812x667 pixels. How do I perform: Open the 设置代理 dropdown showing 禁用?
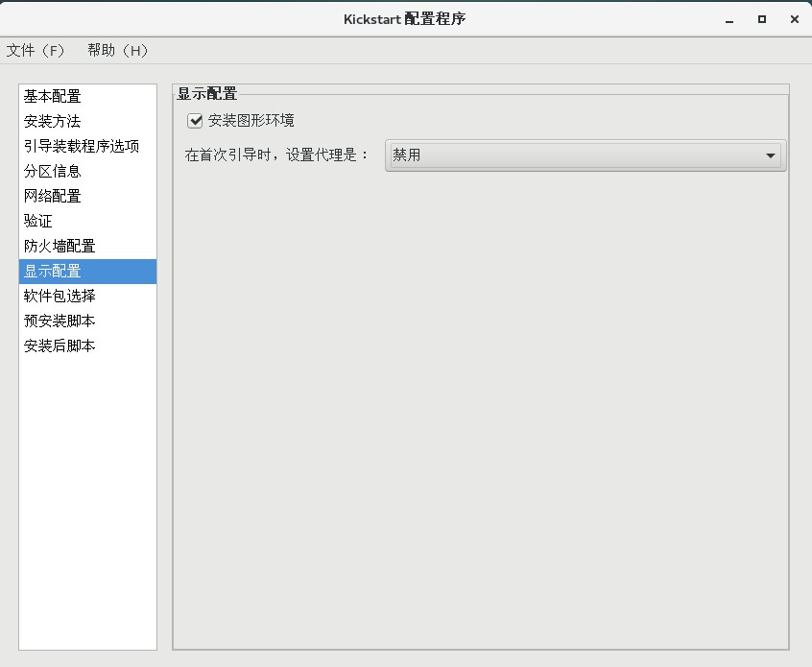(585, 155)
